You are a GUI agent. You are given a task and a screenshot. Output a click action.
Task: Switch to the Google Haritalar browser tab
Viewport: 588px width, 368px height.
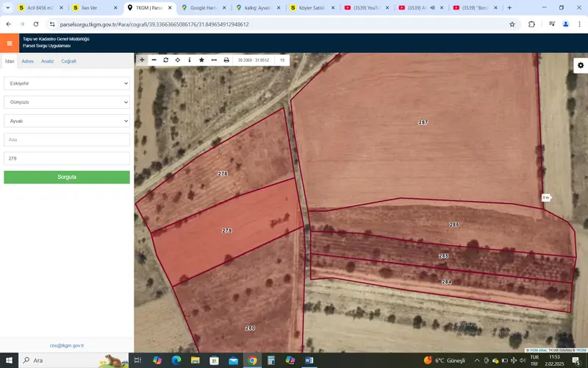pyautogui.click(x=204, y=7)
